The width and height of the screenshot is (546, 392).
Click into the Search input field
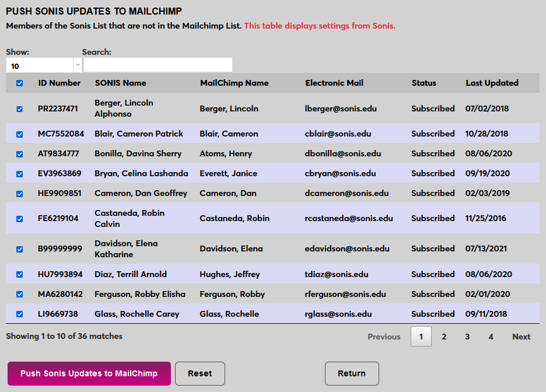(158, 65)
